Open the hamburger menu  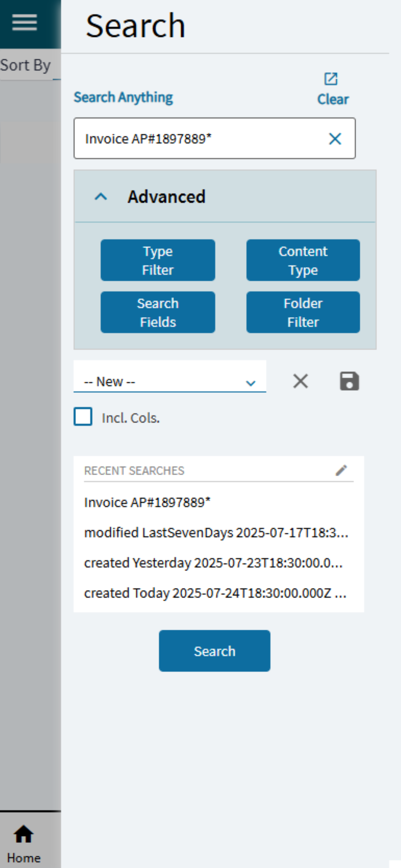tap(24, 23)
